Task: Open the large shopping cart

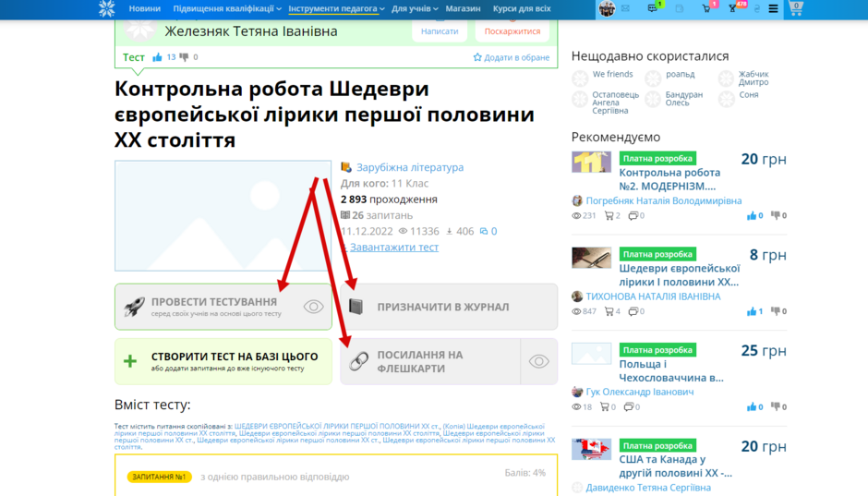Action: point(796,8)
